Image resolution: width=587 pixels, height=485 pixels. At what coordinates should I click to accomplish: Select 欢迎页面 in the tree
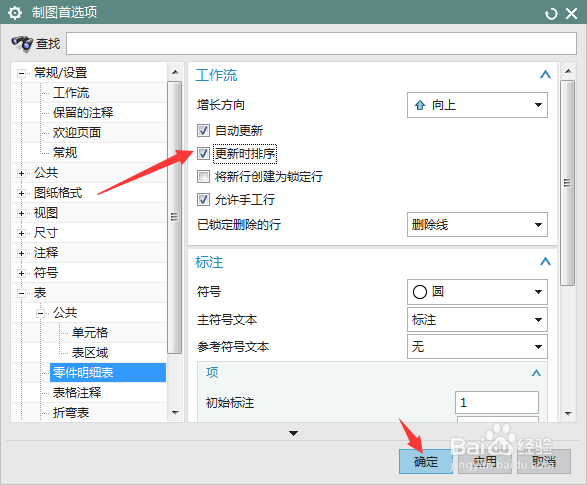point(77,132)
